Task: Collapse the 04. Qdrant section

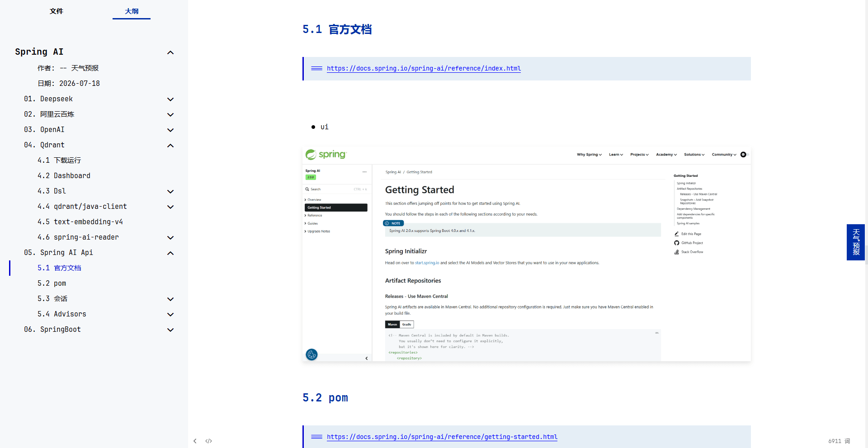Action: (x=170, y=145)
